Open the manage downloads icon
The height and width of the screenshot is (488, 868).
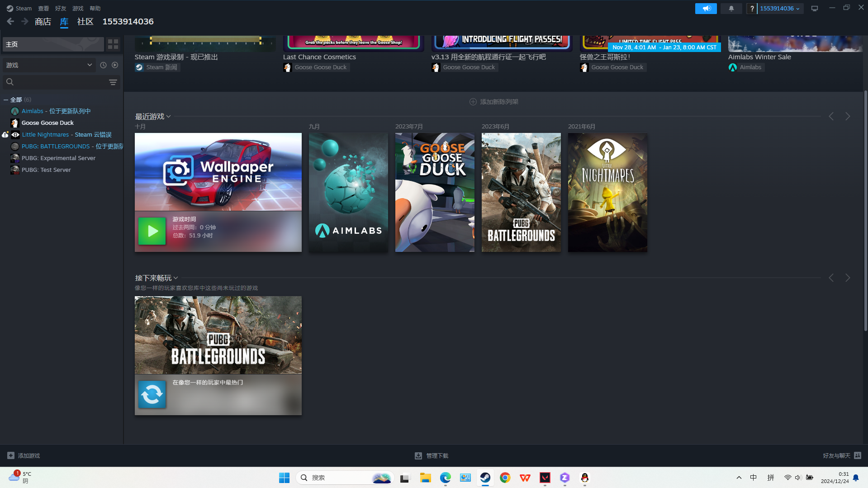[x=418, y=455]
